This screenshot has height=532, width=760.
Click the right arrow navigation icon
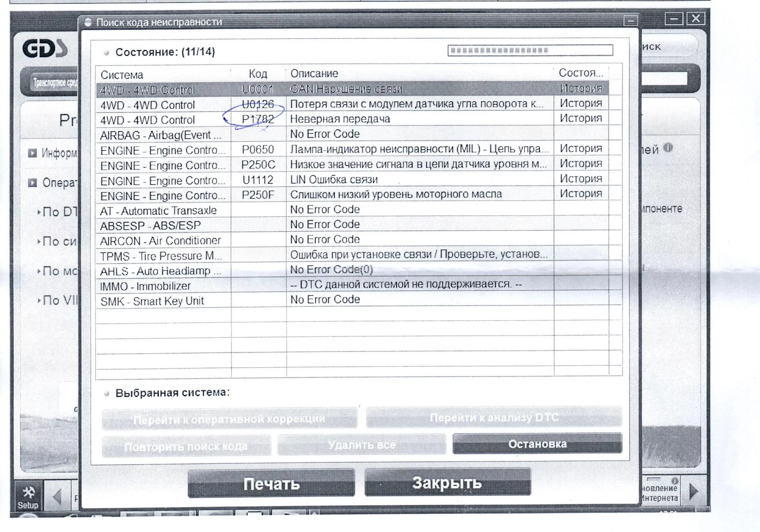click(x=693, y=492)
